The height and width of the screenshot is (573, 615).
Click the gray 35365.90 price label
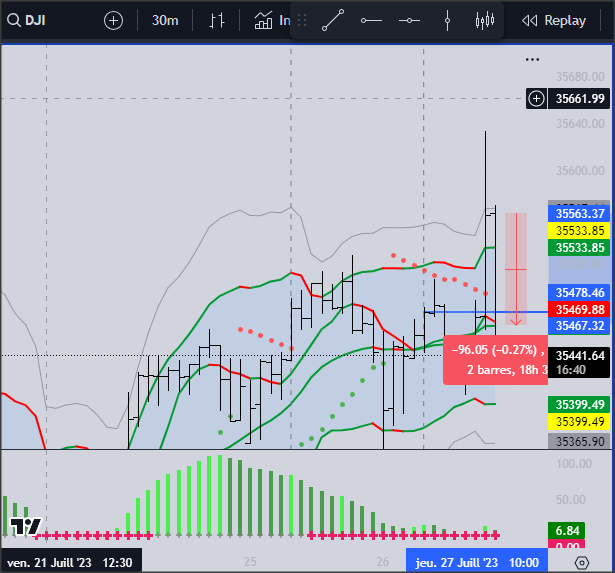(x=580, y=442)
